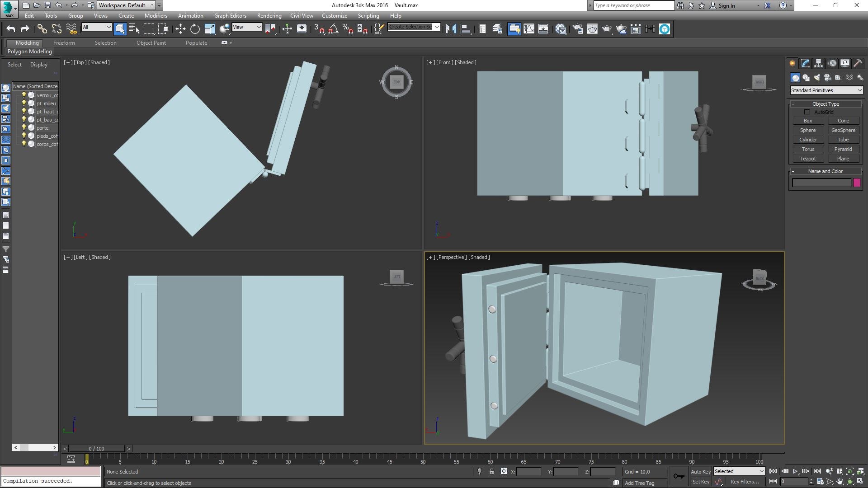The height and width of the screenshot is (488, 868).
Task: Toggle Auto Key mode
Action: (x=701, y=472)
